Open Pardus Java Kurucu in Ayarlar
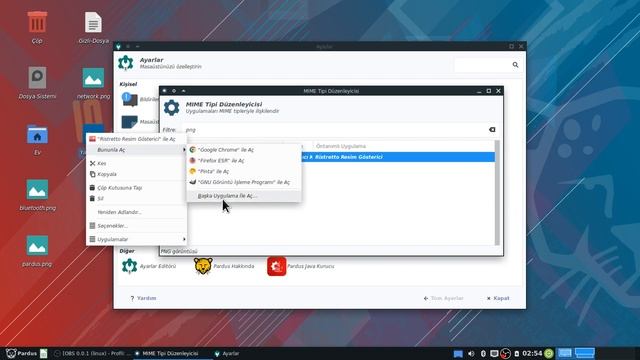 coord(301,266)
